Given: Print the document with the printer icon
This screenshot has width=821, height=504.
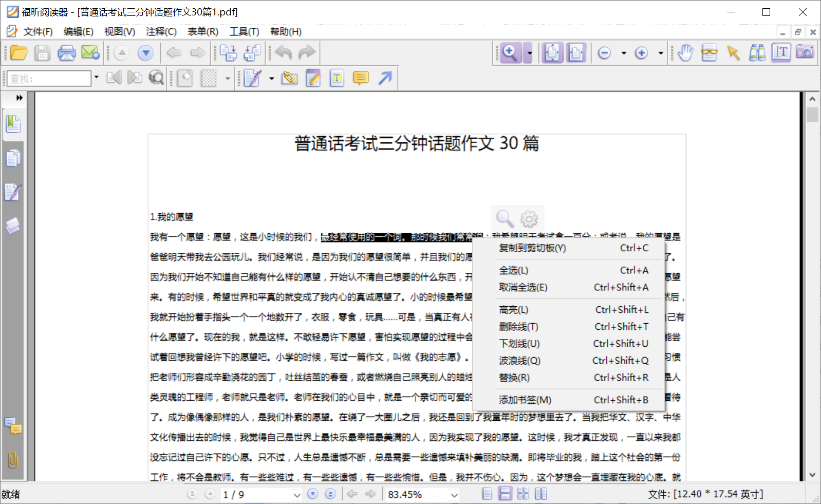Looking at the screenshot, I should point(66,53).
